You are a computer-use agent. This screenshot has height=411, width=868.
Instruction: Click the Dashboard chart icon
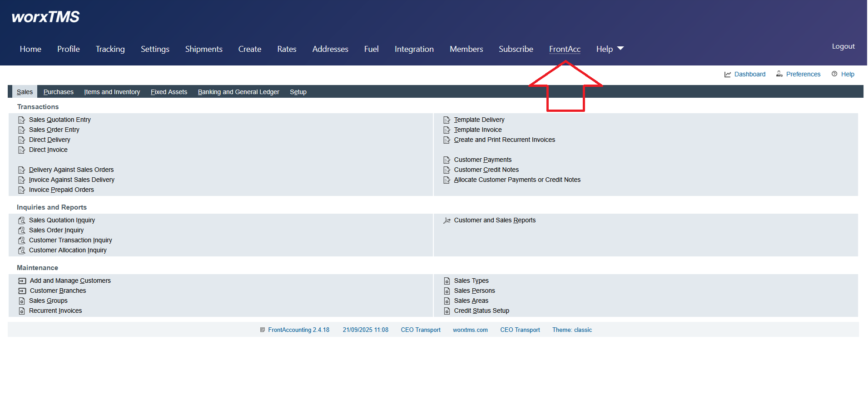[x=727, y=75]
